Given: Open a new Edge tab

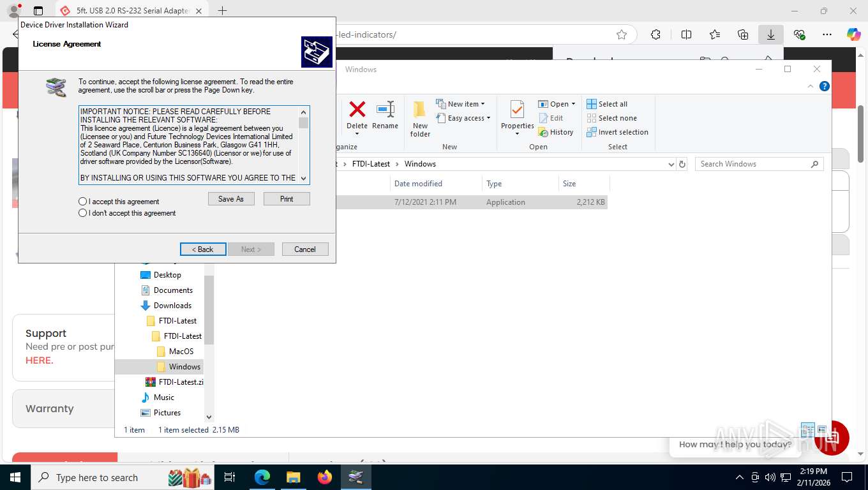Looking at the screenshot, I should click(x=222, y=11).
